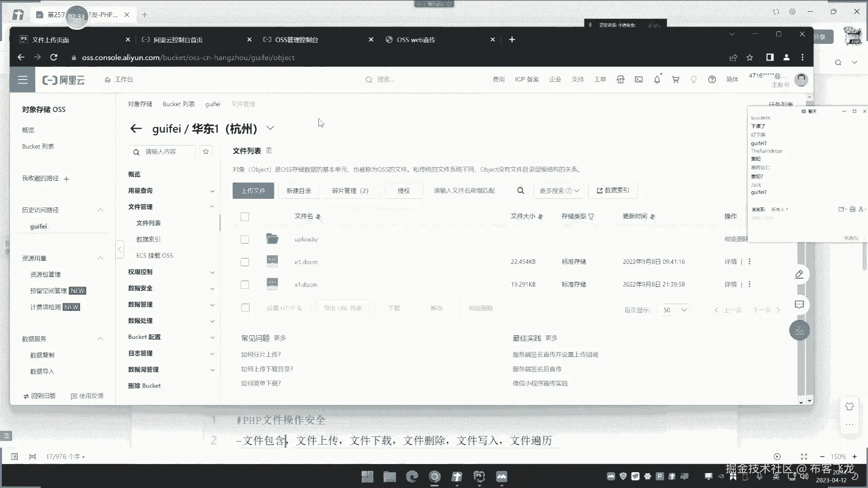Viewport: 868px width, 488px height.
Task: Open the more actions icon for e1.docm
Action: click(x=750, y=262)
